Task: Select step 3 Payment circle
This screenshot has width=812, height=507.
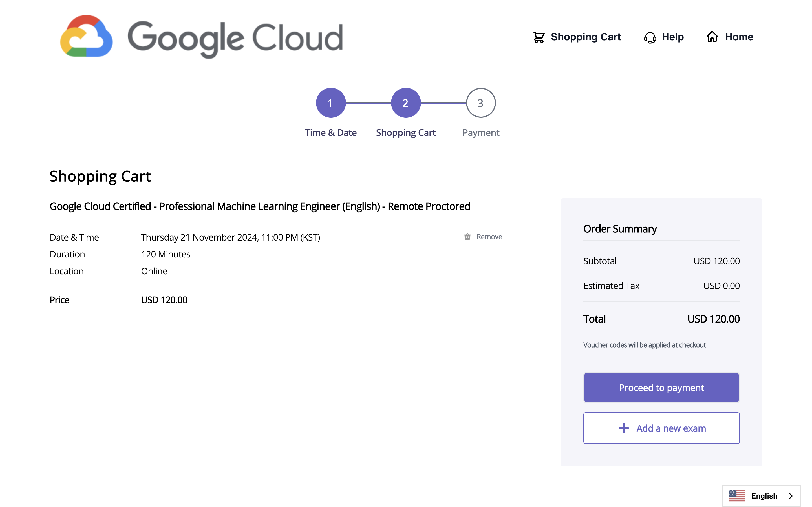Action: [480, 103]
